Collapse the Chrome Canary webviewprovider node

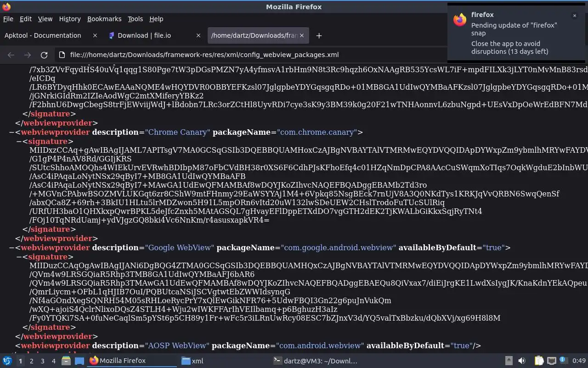pos(11,132)
